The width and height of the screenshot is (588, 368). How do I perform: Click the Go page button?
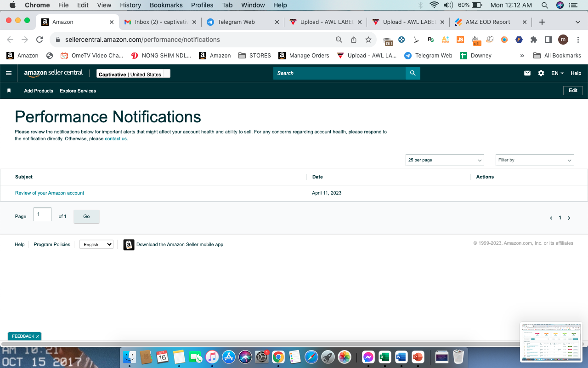point(86,216)
